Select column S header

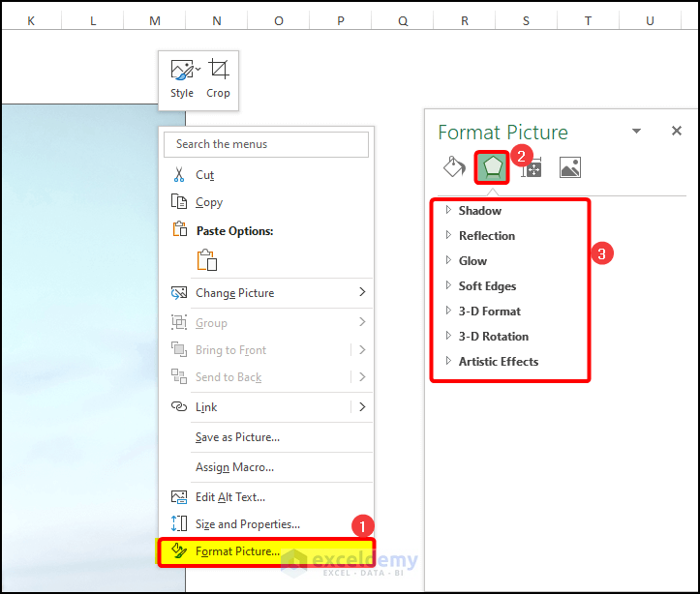pos(526,20)
